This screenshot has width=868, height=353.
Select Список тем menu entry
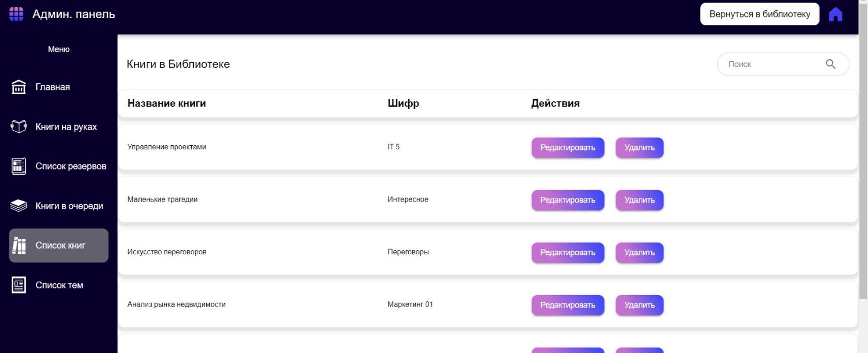coord(59,285)
